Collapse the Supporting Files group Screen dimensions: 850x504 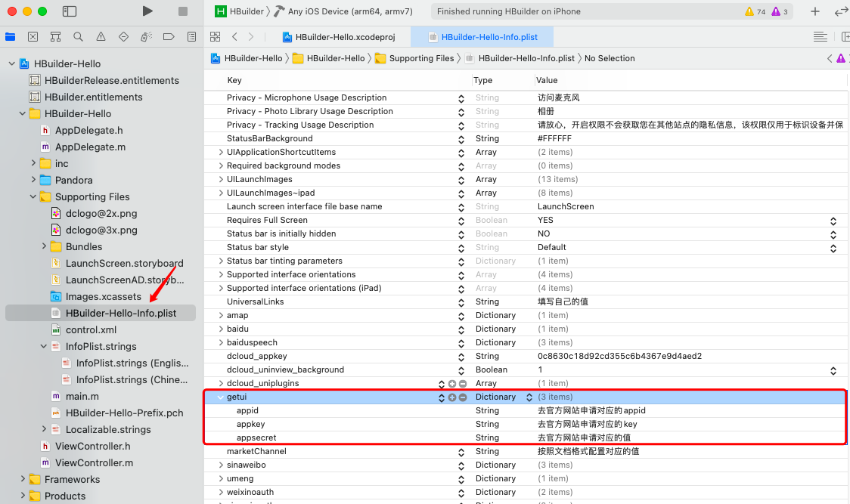33,196
